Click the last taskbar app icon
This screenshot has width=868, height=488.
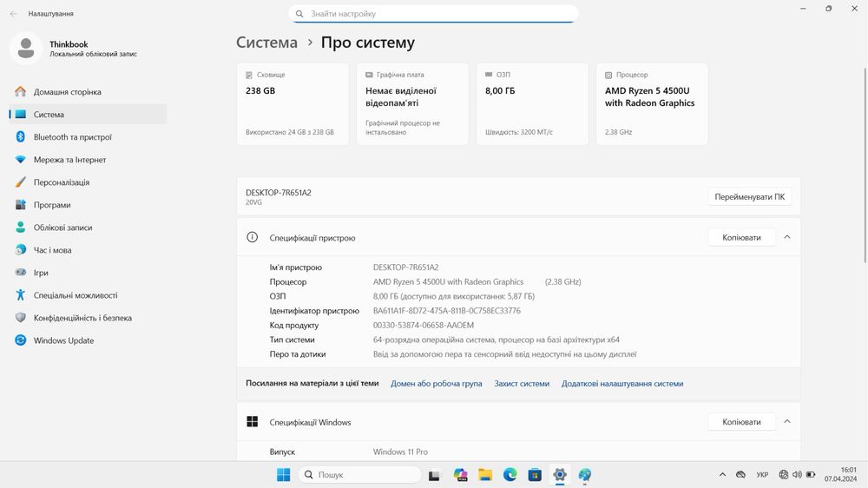(584, 475)
